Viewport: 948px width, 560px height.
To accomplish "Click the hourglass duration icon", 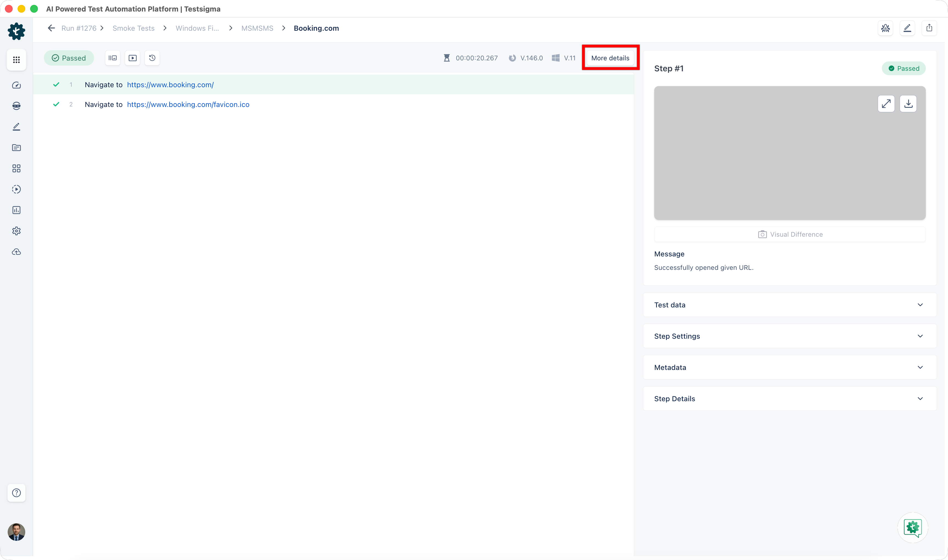I will (x=447, y=58).
